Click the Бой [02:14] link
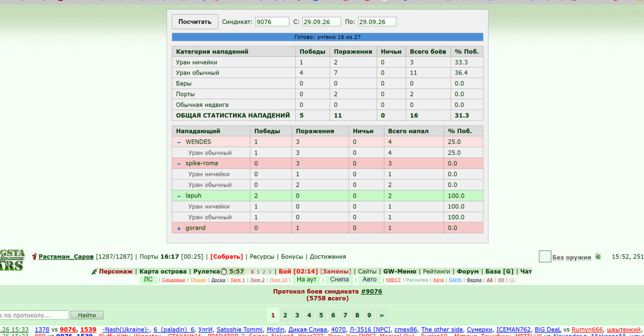644x336 pixels. click(x=298, y=272)
